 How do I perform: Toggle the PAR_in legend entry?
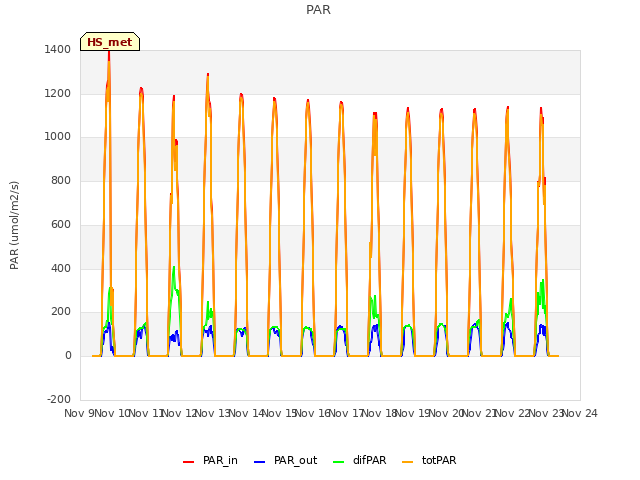point(210,460)
